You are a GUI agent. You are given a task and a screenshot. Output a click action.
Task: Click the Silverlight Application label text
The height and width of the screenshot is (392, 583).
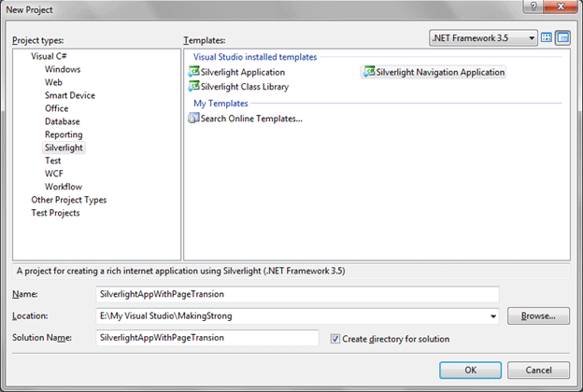click(x=243, y=72)
